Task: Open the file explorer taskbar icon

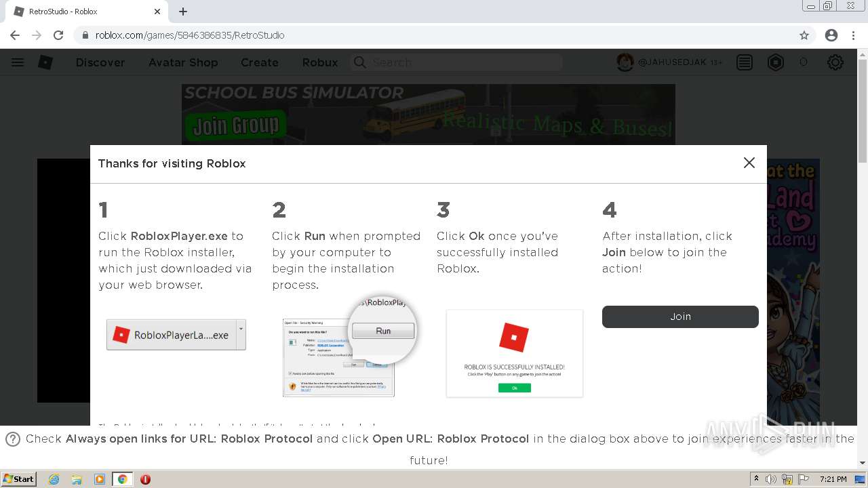Action: 77,479
